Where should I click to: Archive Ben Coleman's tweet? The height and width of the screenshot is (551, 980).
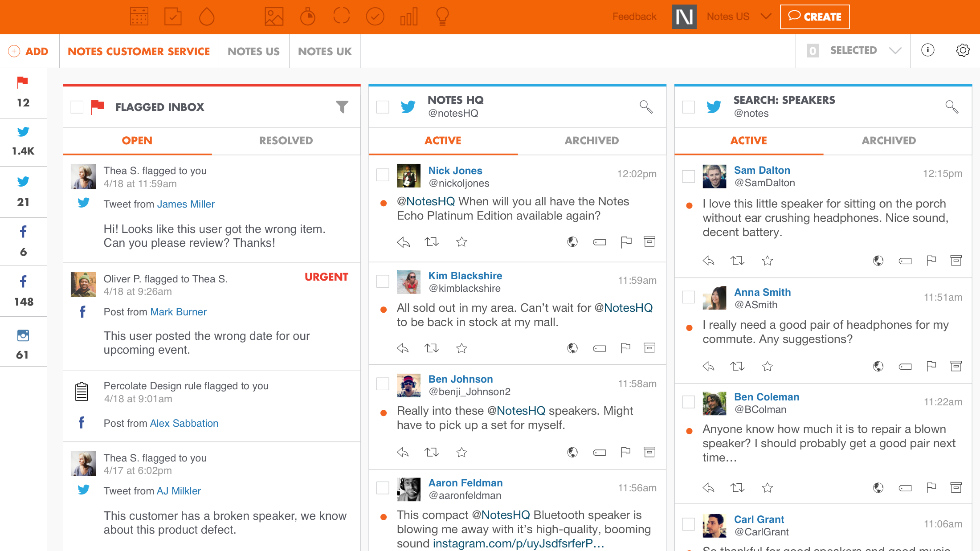click(956, 488)
